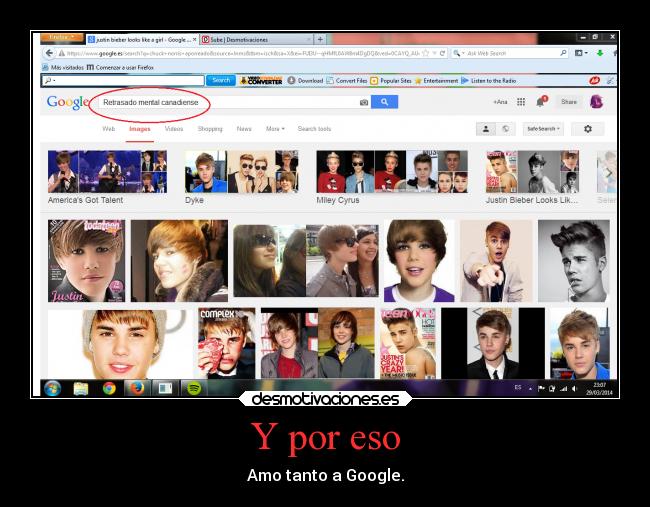This screenshot has width=650, height=507.
Task: Expand the More search category dropdown
Action: click(275, 129)
